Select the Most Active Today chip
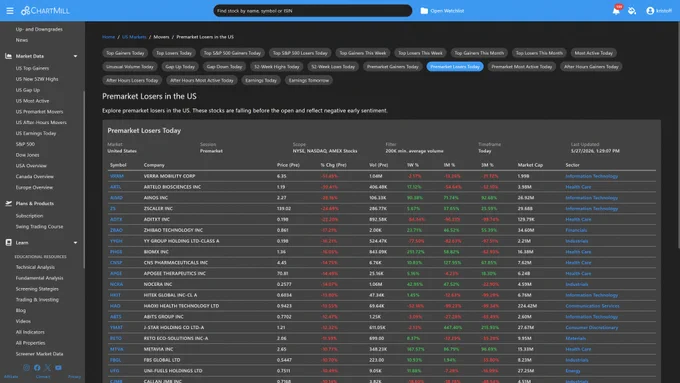The height and width of the screenshot is (383, 680). coord(594,53)
